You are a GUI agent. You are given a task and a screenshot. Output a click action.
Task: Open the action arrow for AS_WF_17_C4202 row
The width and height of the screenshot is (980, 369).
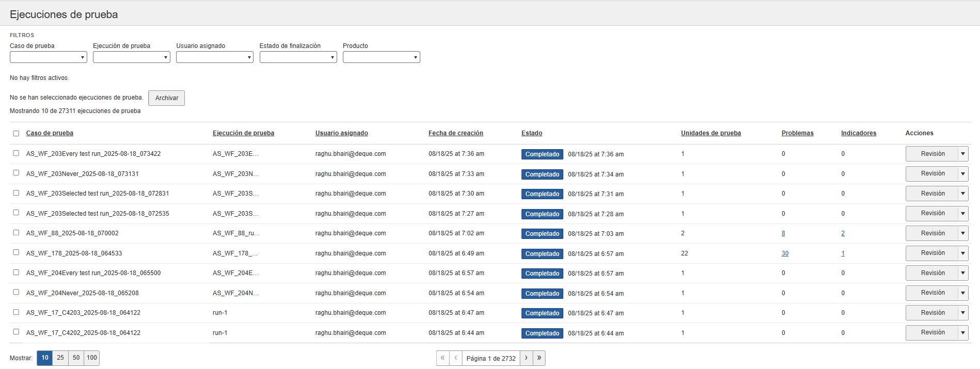tap(963, 333)
